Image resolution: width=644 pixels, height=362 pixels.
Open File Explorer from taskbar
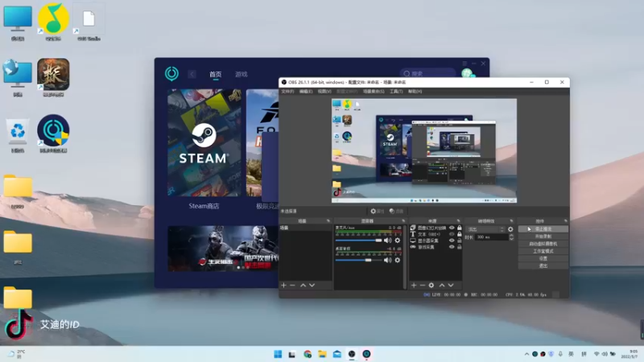tap(322, 354)
